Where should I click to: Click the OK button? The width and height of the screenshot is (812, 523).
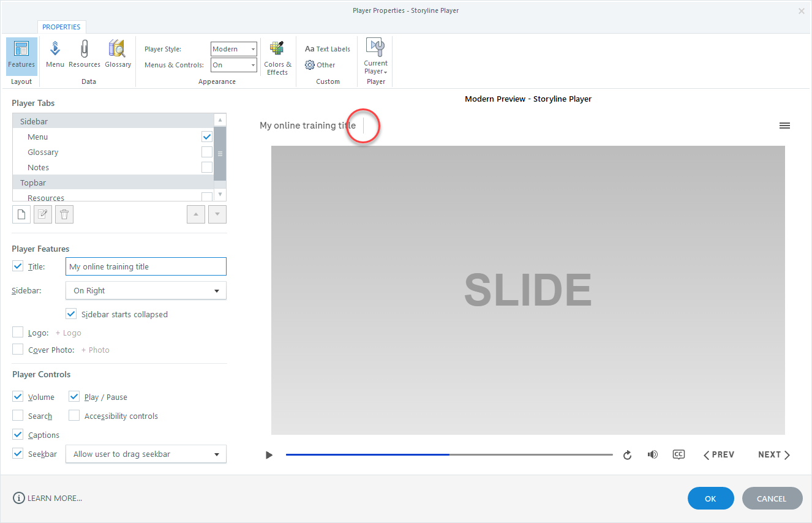point(710,499)
